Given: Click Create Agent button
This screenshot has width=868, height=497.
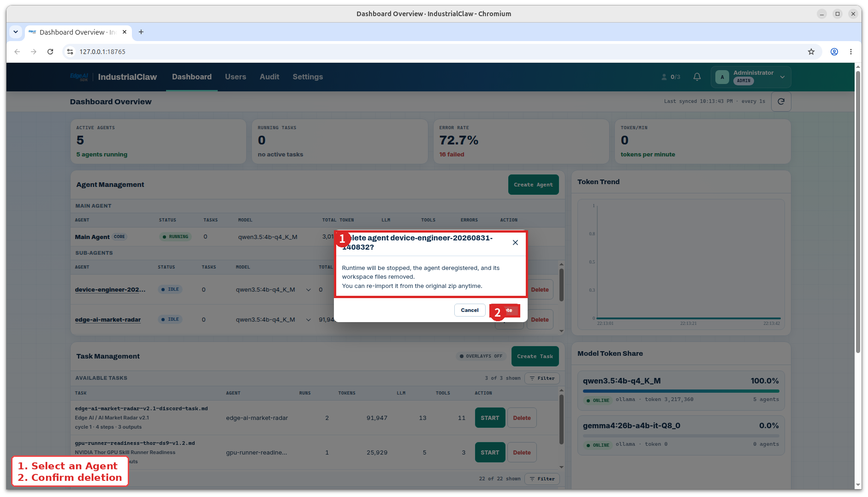Looking at the screenshot, I should 533,185.
